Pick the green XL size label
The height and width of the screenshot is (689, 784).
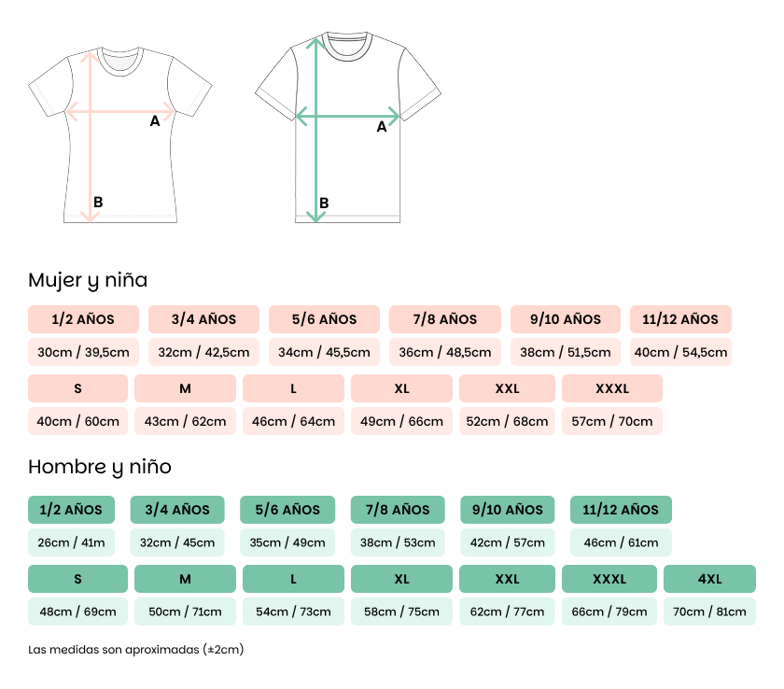pos(401,579)
